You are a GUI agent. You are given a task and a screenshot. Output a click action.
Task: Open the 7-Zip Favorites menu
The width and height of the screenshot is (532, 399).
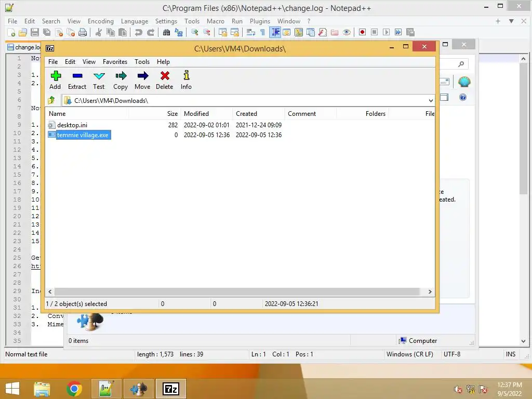point(115,62)
